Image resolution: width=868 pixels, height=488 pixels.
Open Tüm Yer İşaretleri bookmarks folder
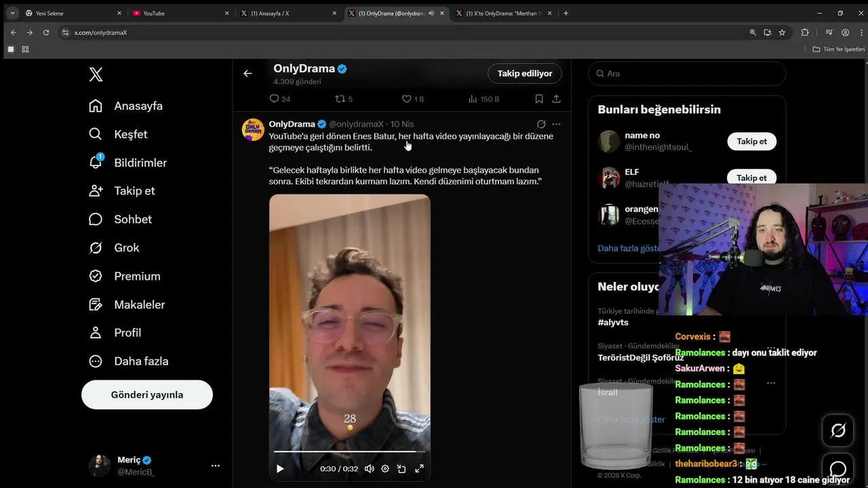tap(839, 49)
